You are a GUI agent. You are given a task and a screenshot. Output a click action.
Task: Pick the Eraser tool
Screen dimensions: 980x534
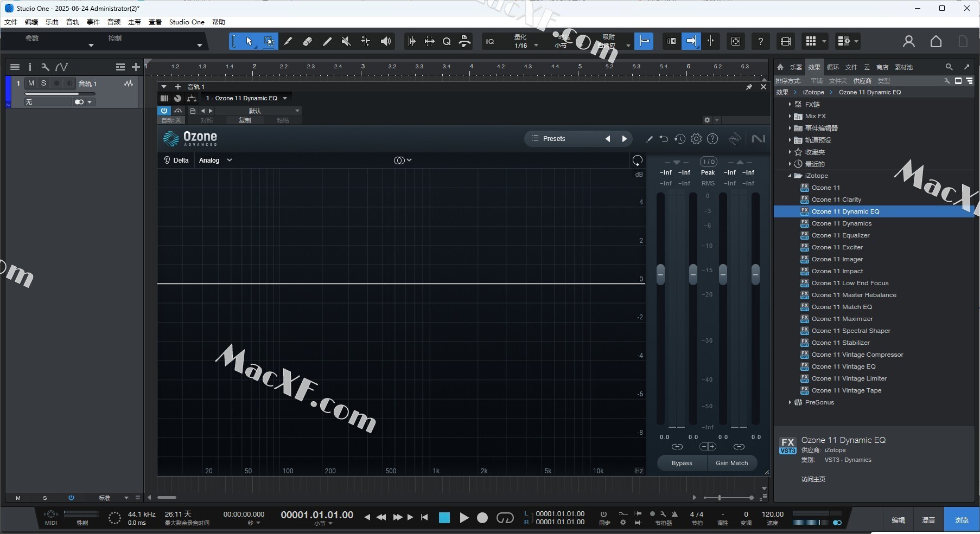(x=308, y=41)
